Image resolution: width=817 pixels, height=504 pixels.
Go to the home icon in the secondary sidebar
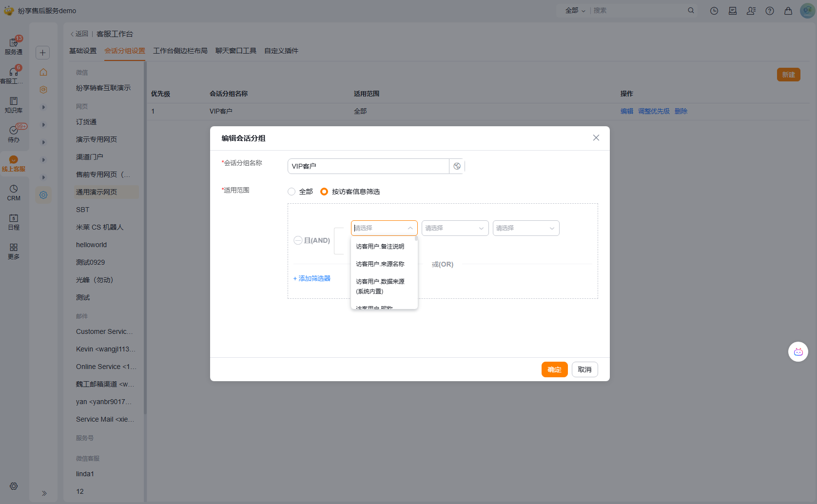tap(43, 72)
